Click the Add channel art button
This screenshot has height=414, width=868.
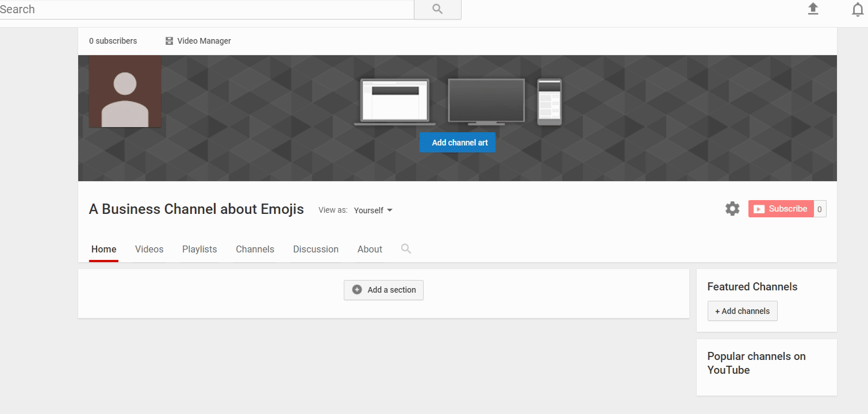tap(457, 143)
